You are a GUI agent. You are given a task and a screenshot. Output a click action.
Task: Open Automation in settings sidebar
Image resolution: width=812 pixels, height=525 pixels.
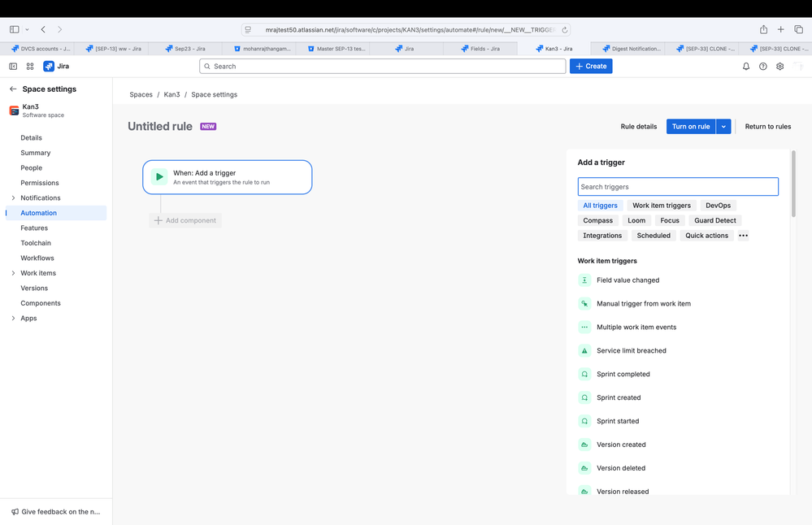(56, 213)
